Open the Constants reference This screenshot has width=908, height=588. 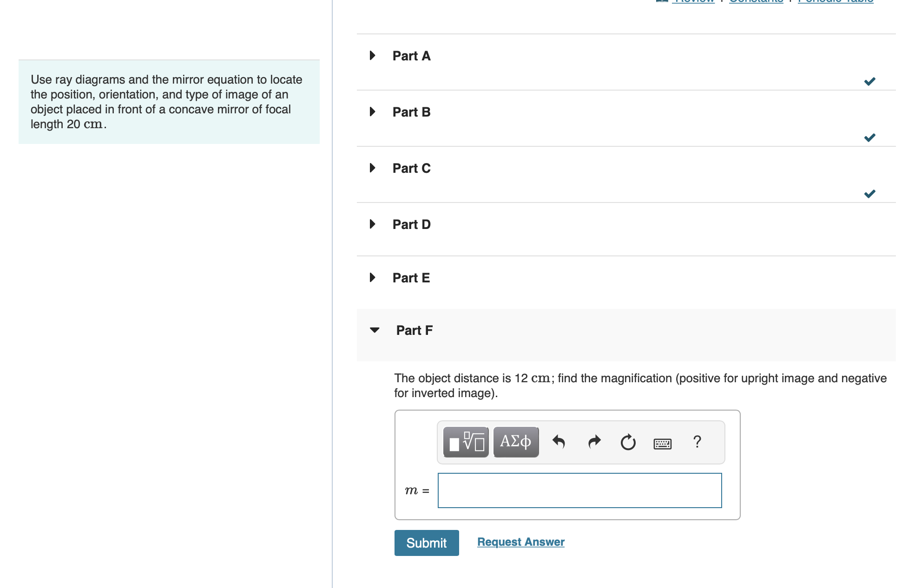(756, 1)
